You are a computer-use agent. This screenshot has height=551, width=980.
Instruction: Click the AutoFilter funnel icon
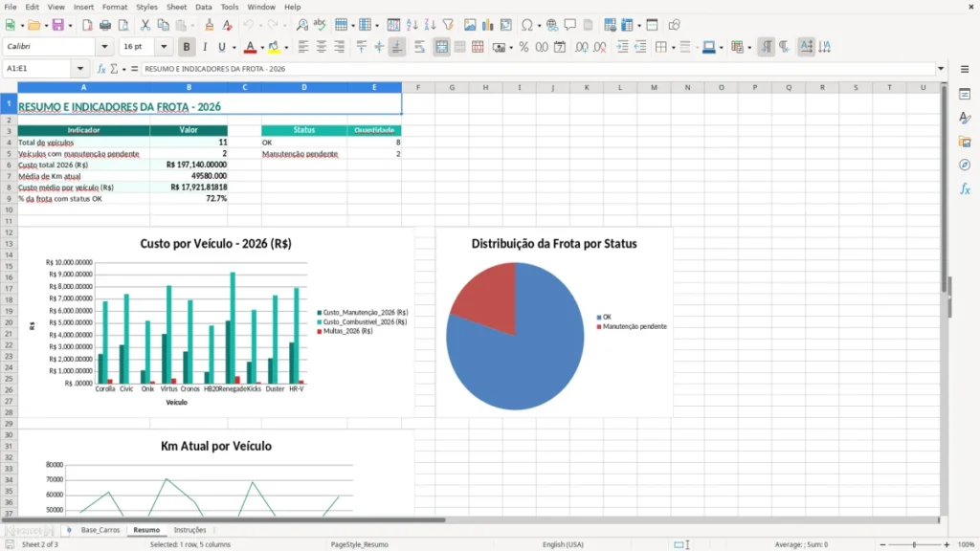[448, 25]
